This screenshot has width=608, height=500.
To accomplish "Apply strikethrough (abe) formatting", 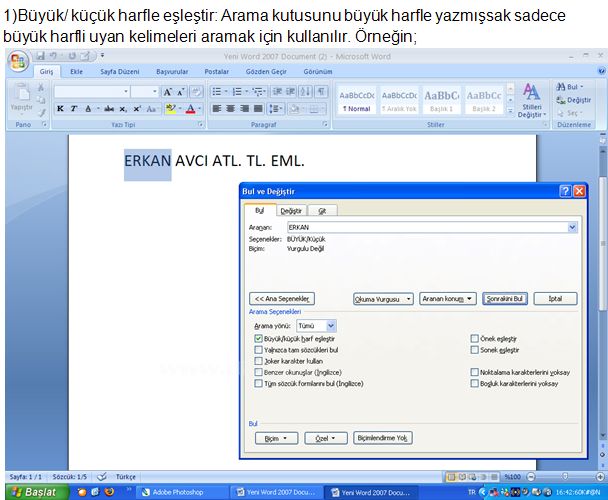I will tap(109, 109).
